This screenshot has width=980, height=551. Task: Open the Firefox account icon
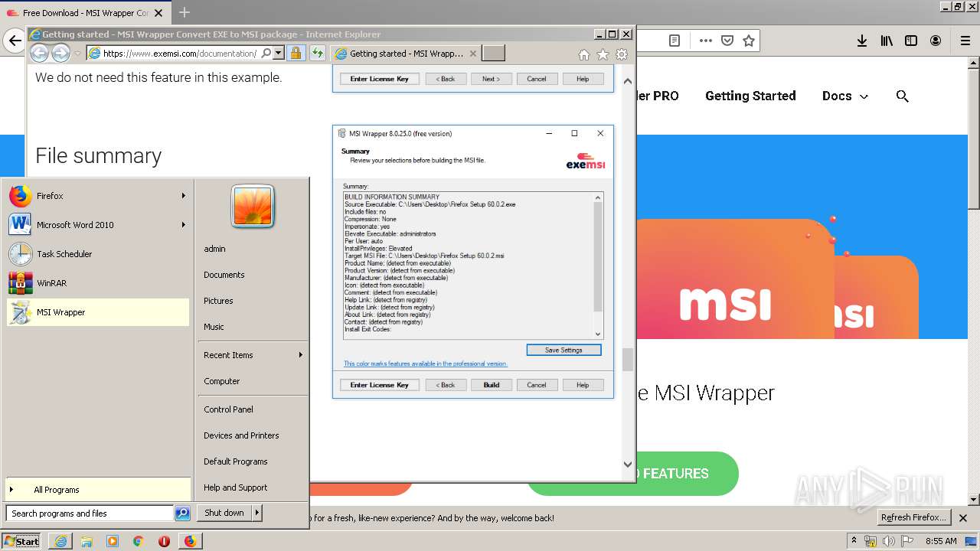(x=936, y=41)
